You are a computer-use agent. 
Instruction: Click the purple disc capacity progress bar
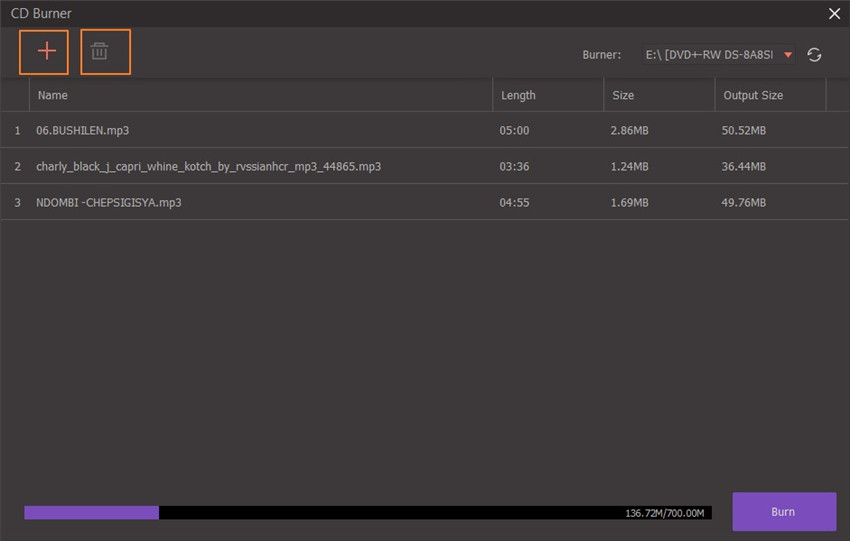92,512
